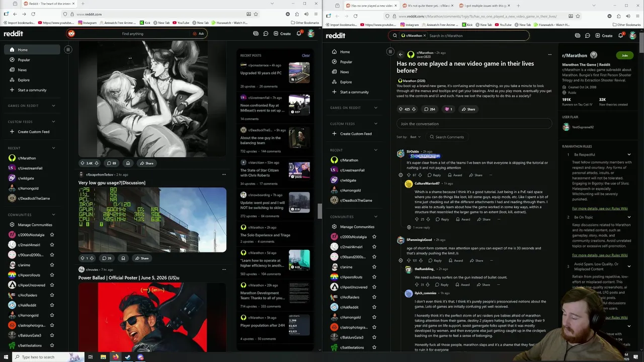Open chat icon in left Reddit window

click(x=266, y=34)
